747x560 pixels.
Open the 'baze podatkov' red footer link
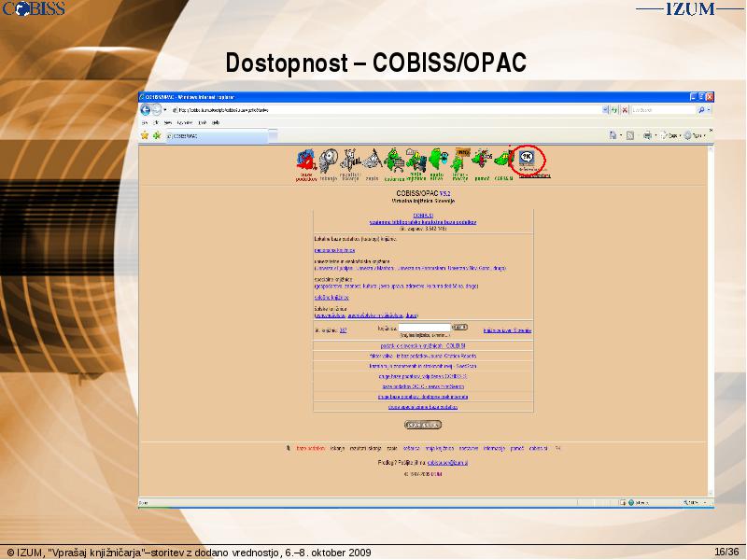pos(311,449)
